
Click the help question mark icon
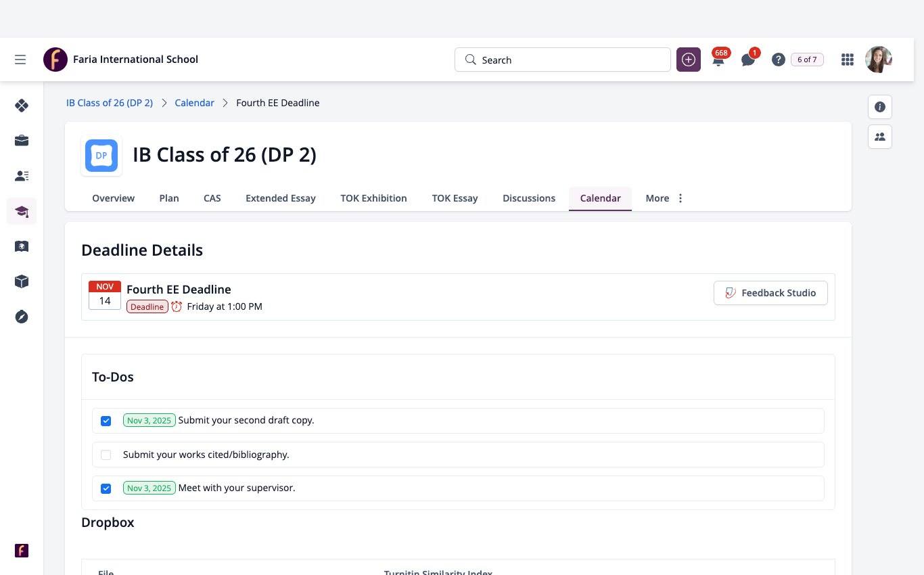(779, 60)
